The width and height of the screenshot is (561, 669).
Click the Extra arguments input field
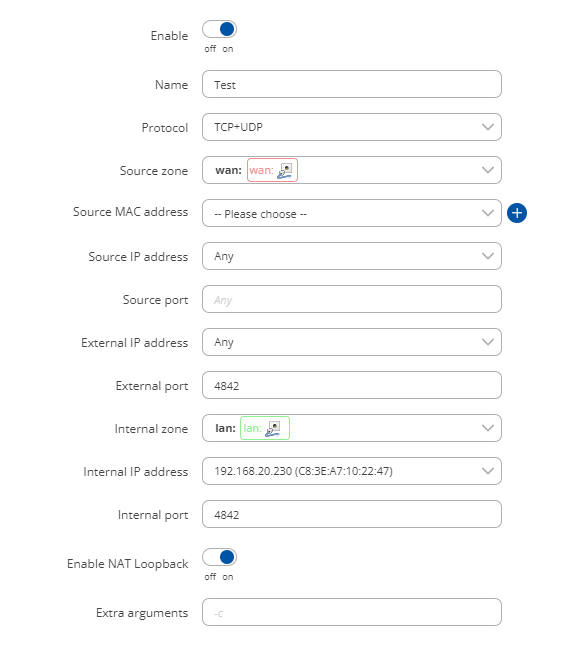pos(352,612)
